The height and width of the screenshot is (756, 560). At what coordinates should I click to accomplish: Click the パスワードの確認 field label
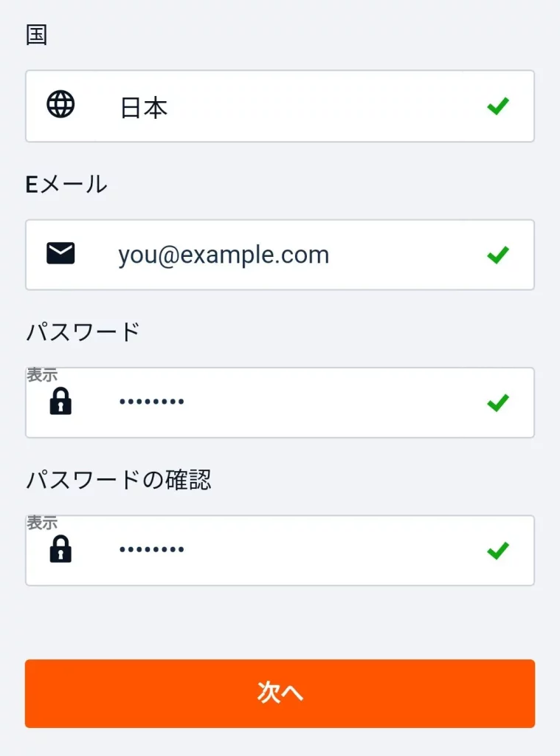coord(118,480)
